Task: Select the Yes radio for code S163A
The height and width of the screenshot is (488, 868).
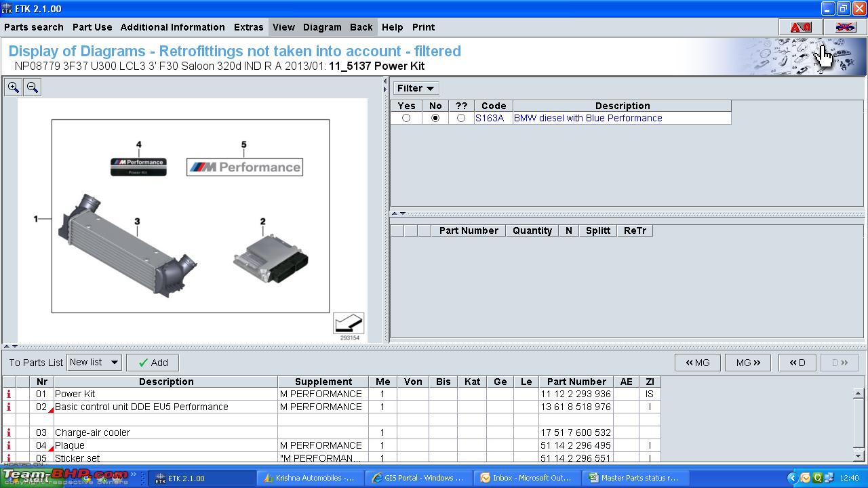Action: point(406,118)
